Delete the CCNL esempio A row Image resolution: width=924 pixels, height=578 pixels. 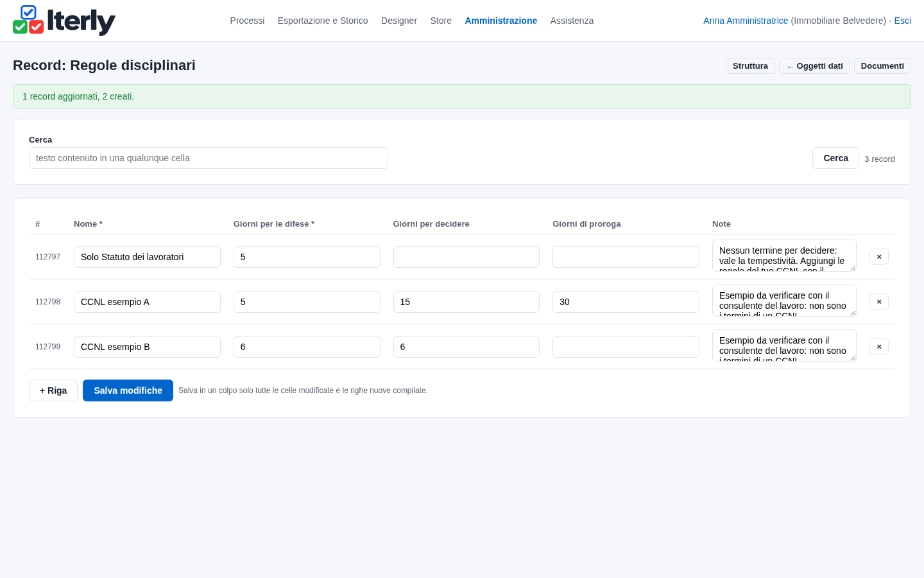(879, 302)
